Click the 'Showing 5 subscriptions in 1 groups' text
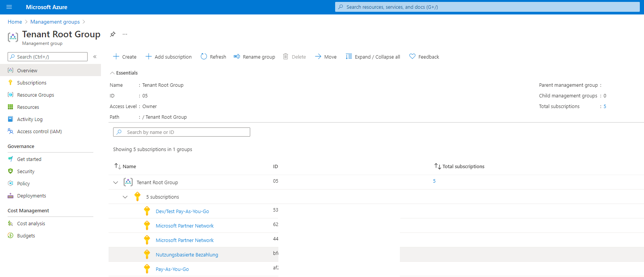This screenshot has height=277, width=644. coord(152,149)
